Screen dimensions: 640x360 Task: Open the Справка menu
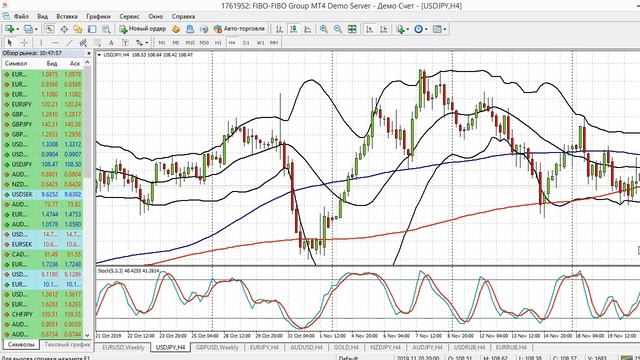click(x=183, y=17)
